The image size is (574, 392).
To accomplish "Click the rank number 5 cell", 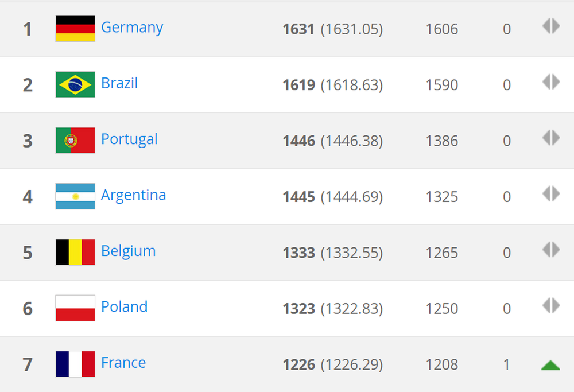I will pos(28,253).
